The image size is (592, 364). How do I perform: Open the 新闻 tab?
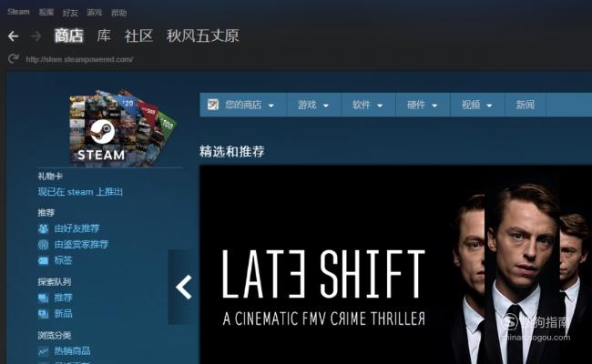pos(526,105)
